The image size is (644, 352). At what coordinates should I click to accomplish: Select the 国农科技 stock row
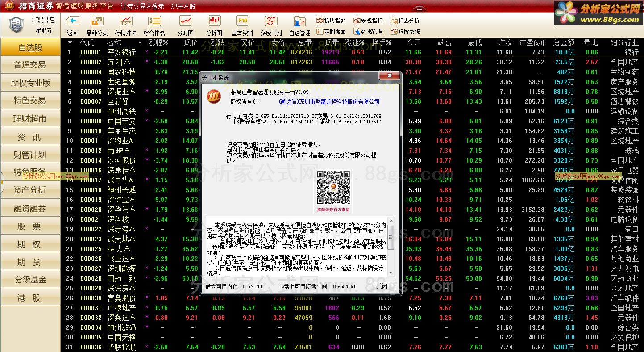point(352,72)
